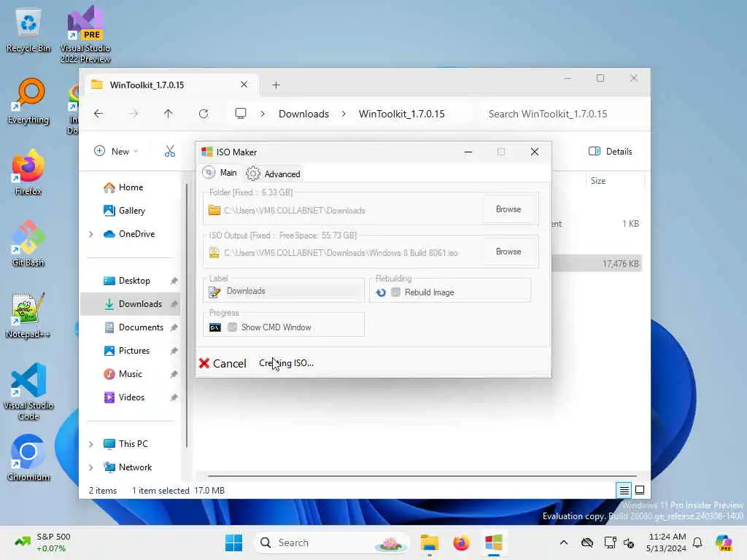Image resolution: width=747 pixels, height=560 pixels.
Task: Open Visual Studio Code desktop shortcut
Action: click(x=28, y=392)
